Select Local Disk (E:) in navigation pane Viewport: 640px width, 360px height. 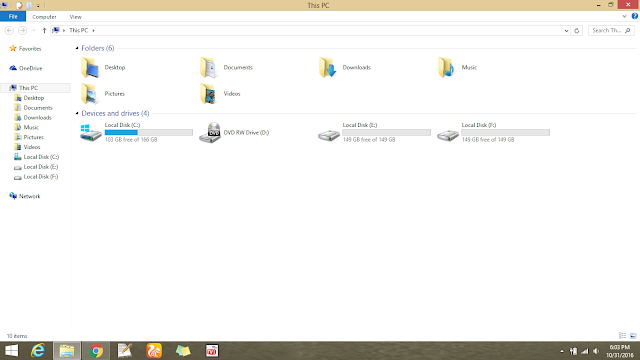click(x=36, y=167)
